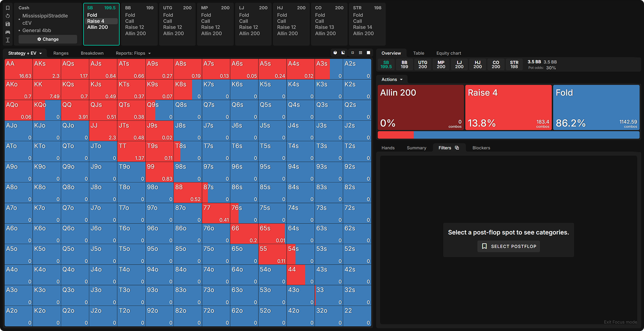Click the 3D cube view icon above the grid
Image resolution: width=644 pixels, height=331 pixels.
tap(335, 53)
